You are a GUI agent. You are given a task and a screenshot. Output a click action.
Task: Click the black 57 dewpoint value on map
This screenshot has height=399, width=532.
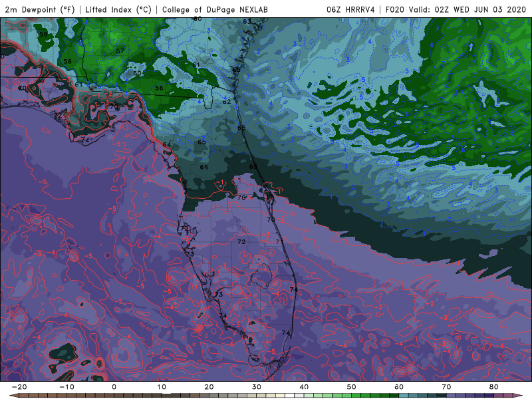tap(120, 51)
